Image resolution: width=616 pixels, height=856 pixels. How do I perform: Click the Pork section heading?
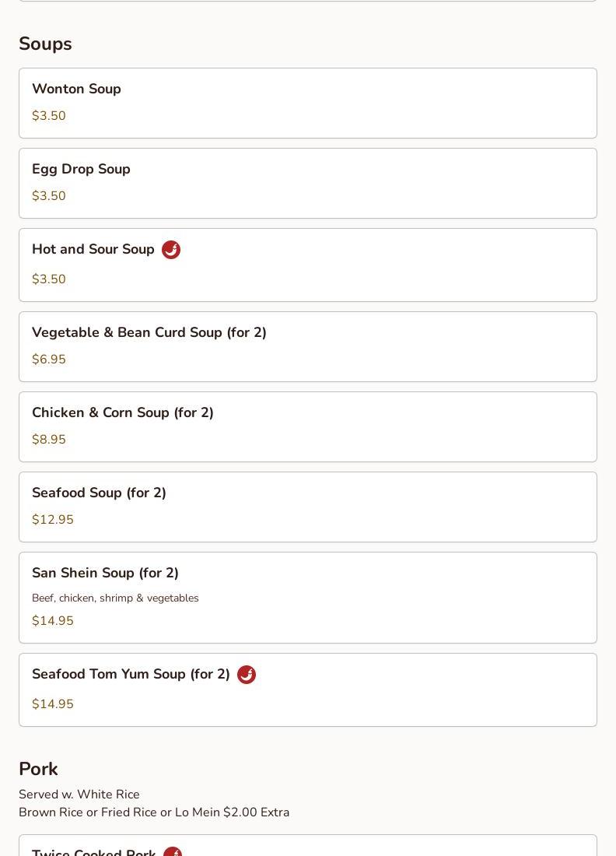pyautogui.click(x=38, y=769)
